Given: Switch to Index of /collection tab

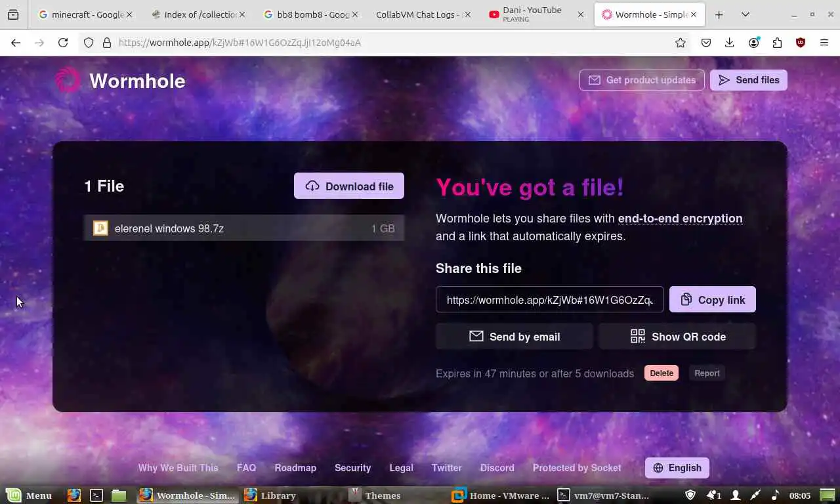Looking at the screenshot, I should click(198, 14).
